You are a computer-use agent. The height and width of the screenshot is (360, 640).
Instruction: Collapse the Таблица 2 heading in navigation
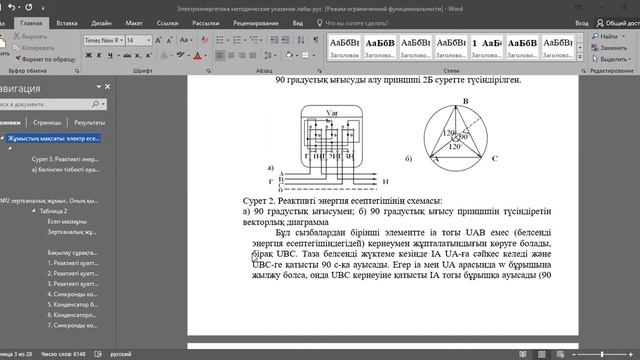pyautogui.click(x=34, y=211)
